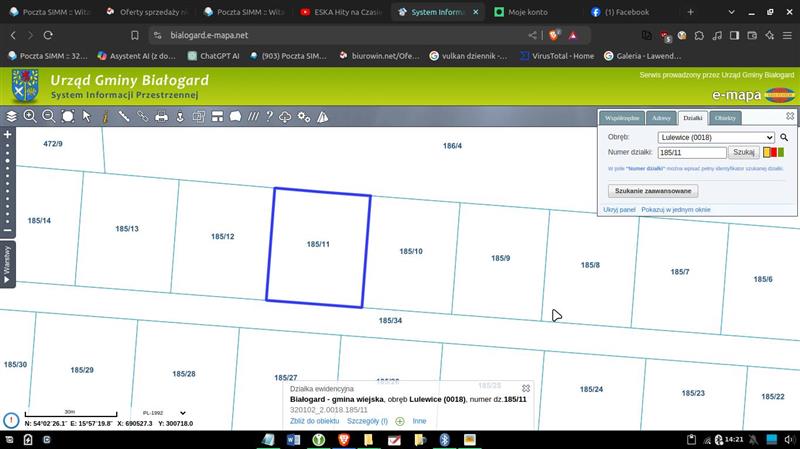Image resolution: width=800 pixels, height=449 pixels.
Task: Click the print map icon
Action: [x=161, y=117]
